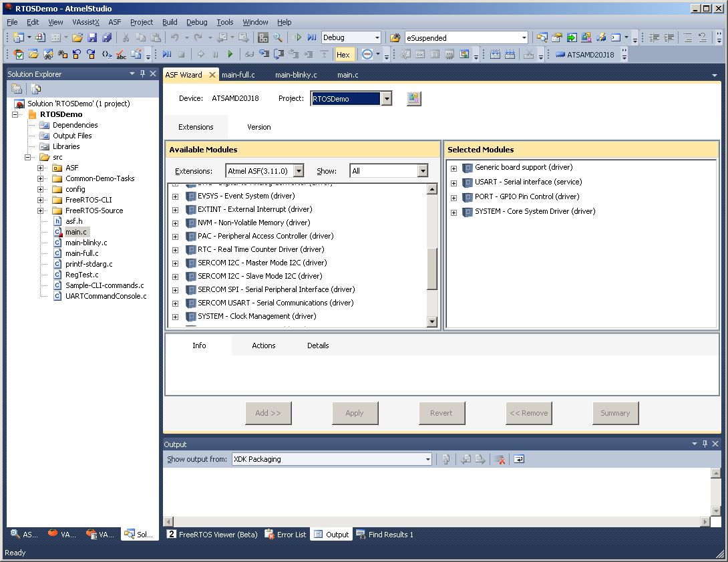This screenshot has height=562, width=728.
Task: Open the FreeRTOS Viewer (Beta) tab
Action: [x=212, y=535]
